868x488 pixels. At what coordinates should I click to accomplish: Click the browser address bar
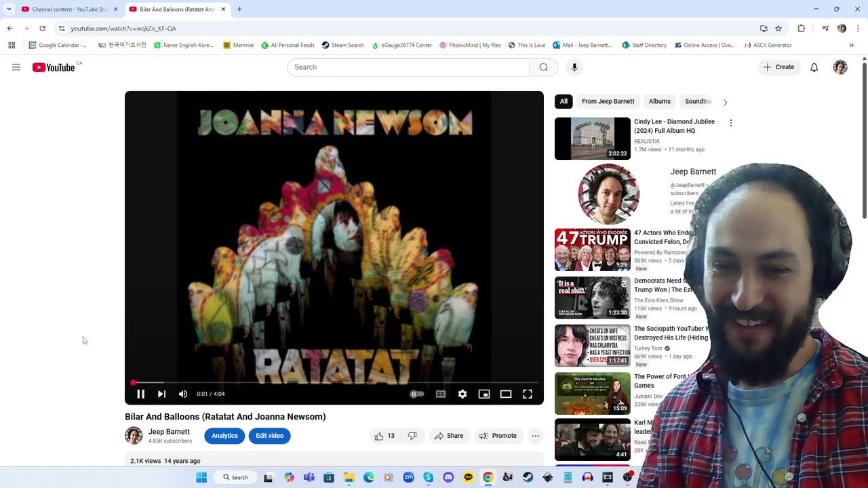coord(407,28)
